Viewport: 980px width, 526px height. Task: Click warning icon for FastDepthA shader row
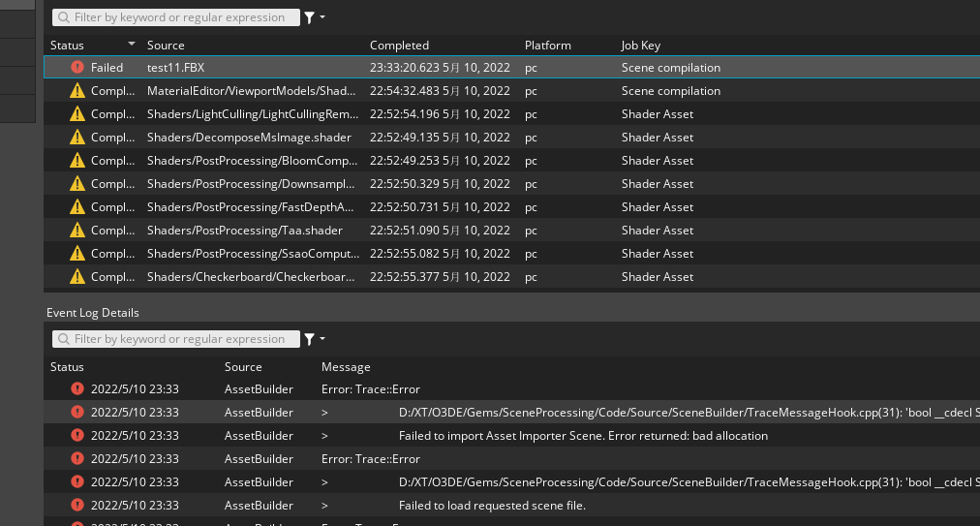(x=77, y=206)
